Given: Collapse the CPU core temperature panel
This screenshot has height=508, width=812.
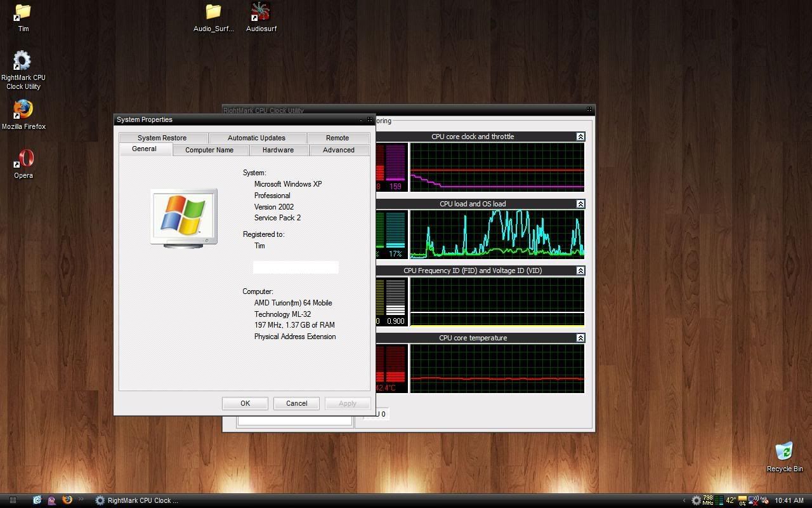Looking at the screenshot, I should (580, 338).
